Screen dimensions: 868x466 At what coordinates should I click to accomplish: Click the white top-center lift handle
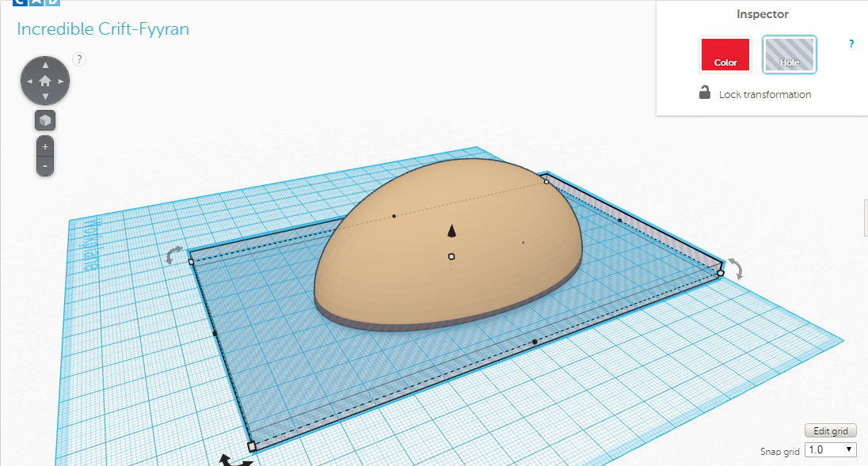point(451,256)
